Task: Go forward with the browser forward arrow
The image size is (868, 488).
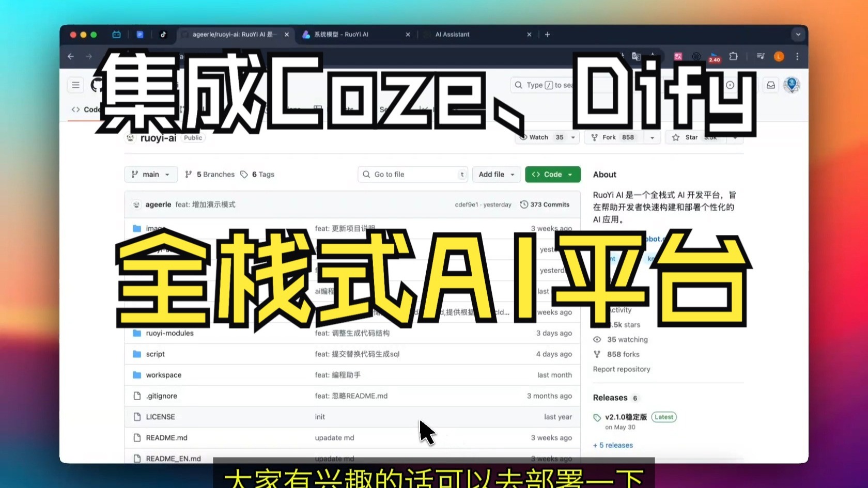Action: click(x=89, y=56)
